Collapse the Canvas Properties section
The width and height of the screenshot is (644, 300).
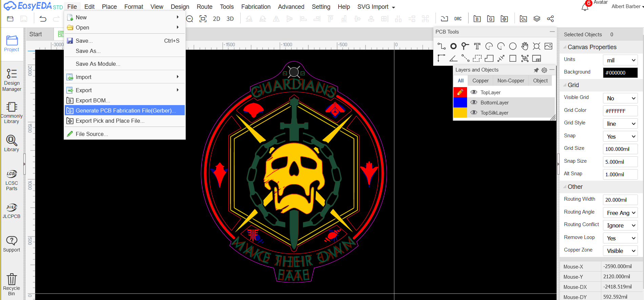point(565,47)
